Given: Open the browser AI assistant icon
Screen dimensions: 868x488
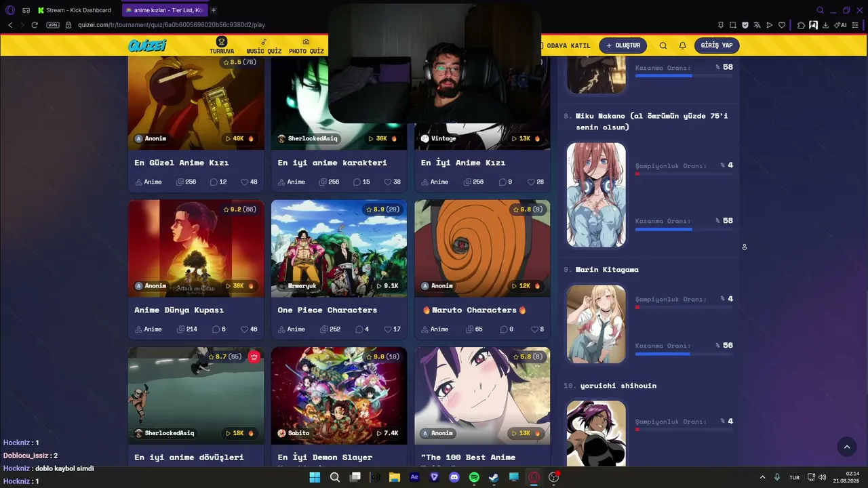Looking at the screenshot, I should tap(840, 25).
